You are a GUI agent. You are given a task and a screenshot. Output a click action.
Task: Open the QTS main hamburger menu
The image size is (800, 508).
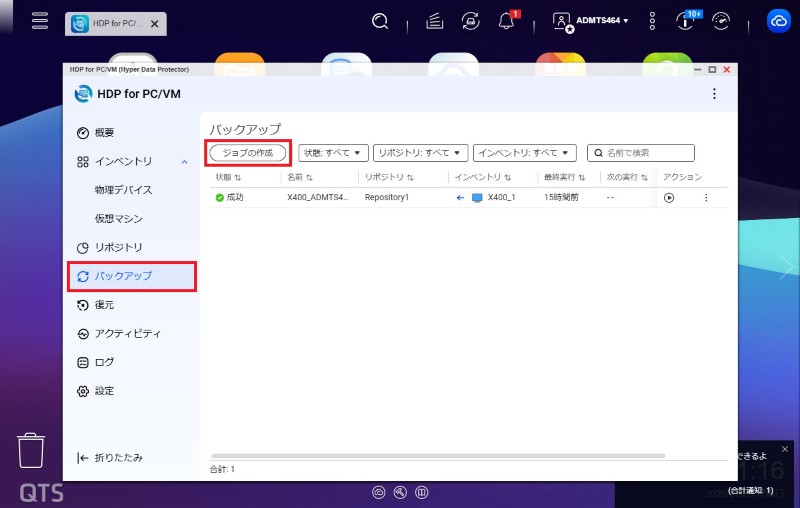pyautogui.click(x=40, y=21)
